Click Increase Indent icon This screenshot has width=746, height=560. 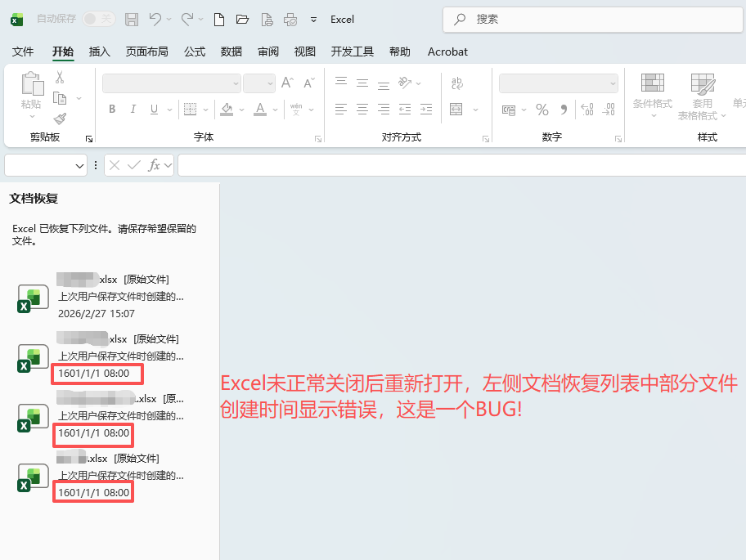(x=426, y=110)
